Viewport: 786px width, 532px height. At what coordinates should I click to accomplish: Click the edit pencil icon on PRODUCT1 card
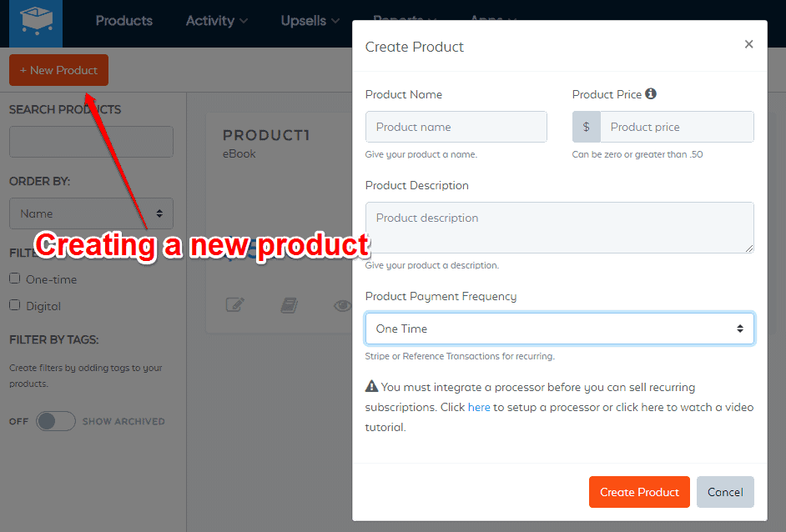click(234, 305)
